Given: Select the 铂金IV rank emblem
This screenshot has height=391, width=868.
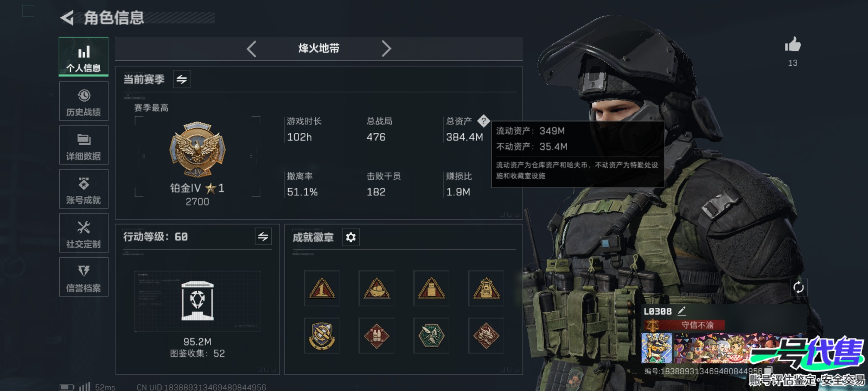Looking at the screenshot, I should pyautogui.click(x=197, y=149).
